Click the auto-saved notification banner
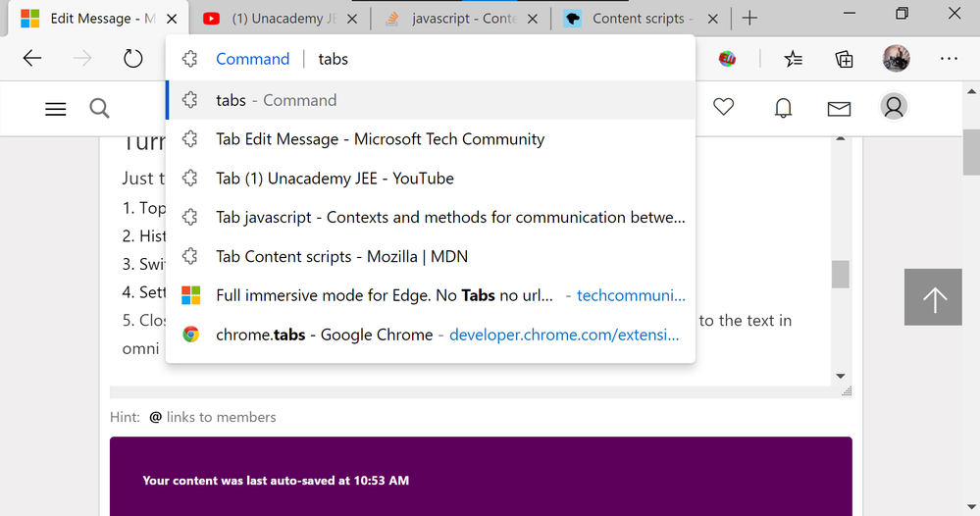Image resolution: width=980 pixels, height=516 pixels. pos(481,477)
